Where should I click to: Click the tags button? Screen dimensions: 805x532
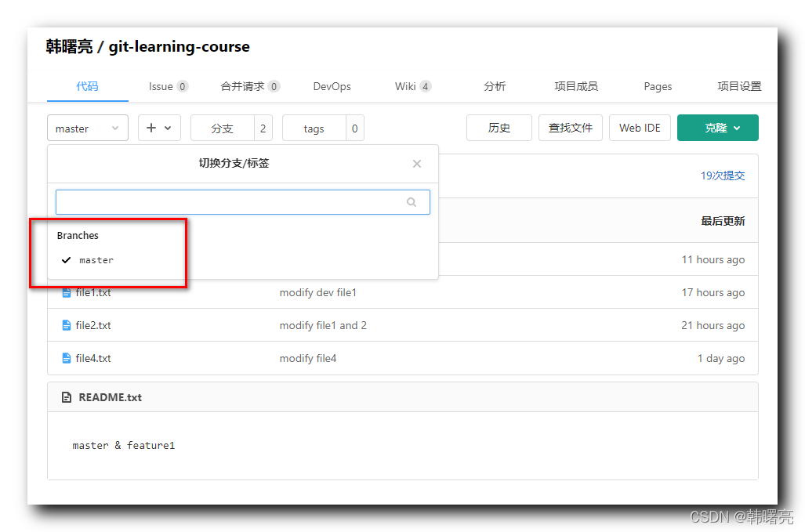pos(314,128)
